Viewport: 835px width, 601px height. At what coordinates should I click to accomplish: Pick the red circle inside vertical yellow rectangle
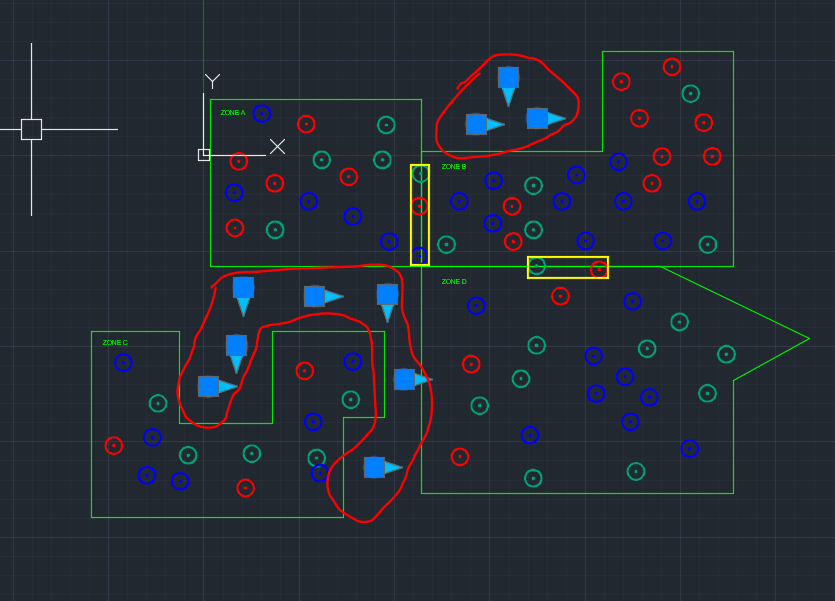point(420,206)
